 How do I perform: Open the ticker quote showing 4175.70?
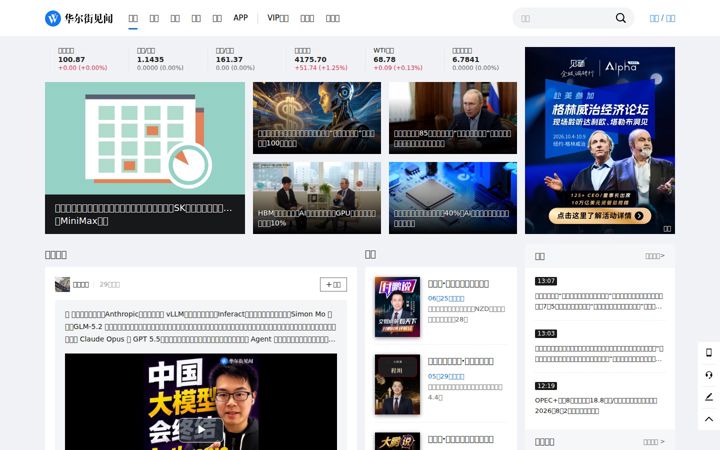tap(321, 59)
